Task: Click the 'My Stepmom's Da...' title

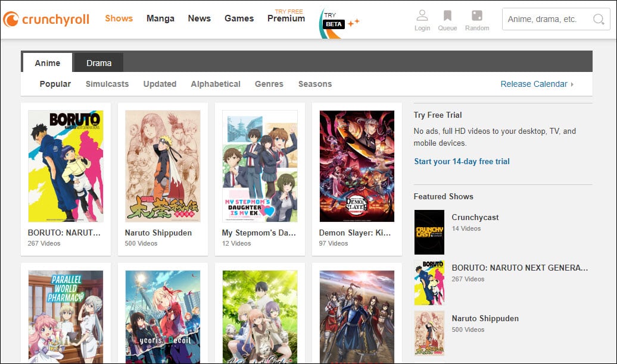Action: click(x=258, y=233)
